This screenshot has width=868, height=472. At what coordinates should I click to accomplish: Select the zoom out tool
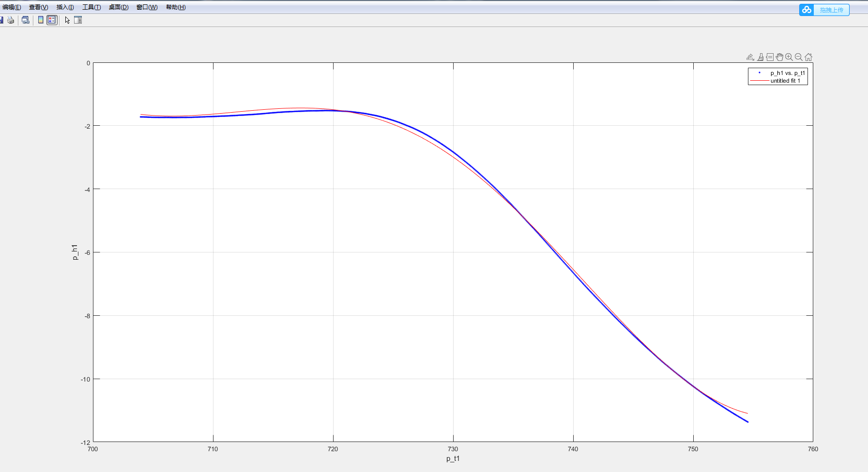[799, 57]
